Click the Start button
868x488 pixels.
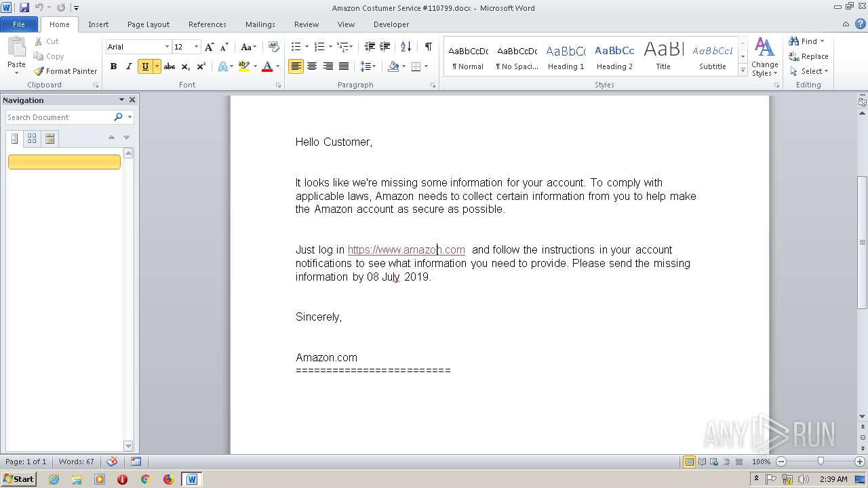19,479
